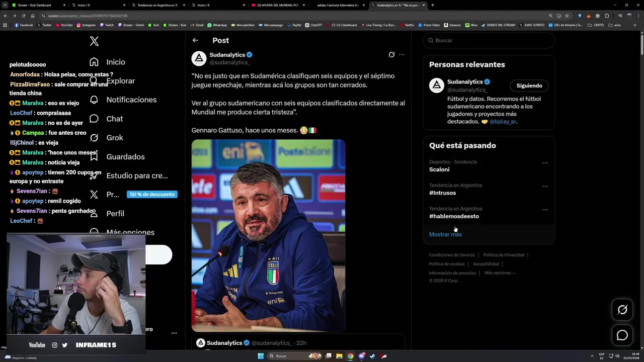Open the CRIPTO bookmarks folder
The width and height of the screenshot is (644, 362).
(596, 25)
